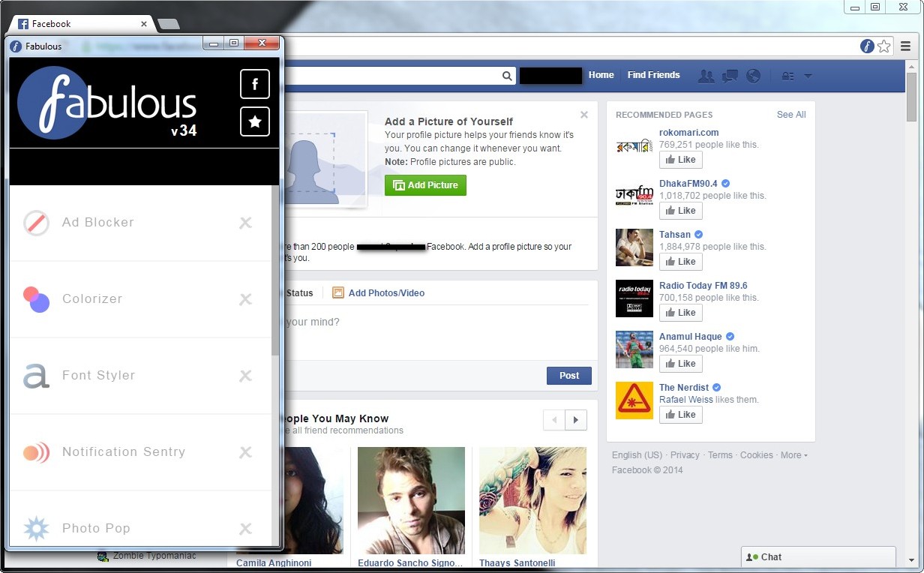Click the Facebook search magnifier icon
Screen dimensions: 924x573
507,76
